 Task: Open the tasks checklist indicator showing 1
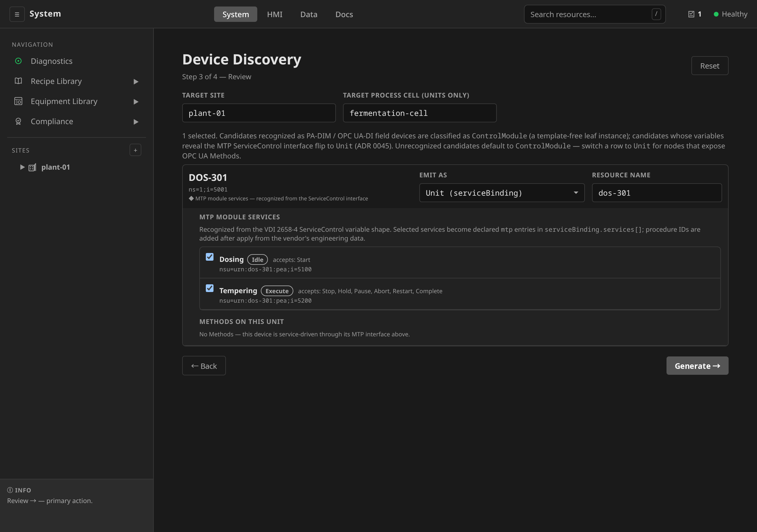pos(695,14)
